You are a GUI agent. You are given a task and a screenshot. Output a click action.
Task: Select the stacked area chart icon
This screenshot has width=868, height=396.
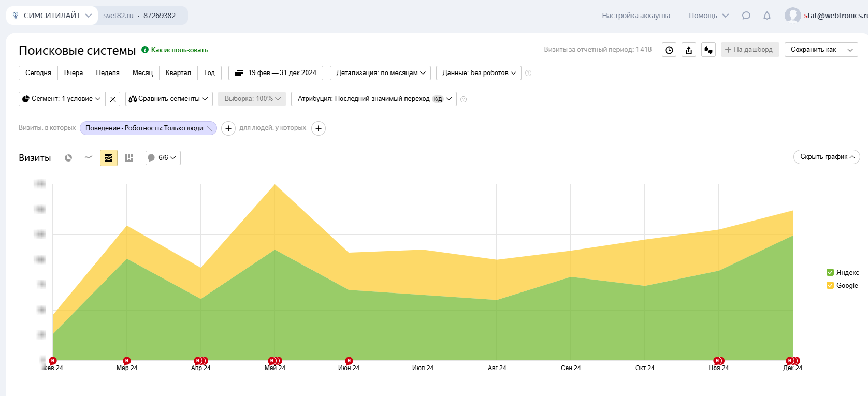109,158
